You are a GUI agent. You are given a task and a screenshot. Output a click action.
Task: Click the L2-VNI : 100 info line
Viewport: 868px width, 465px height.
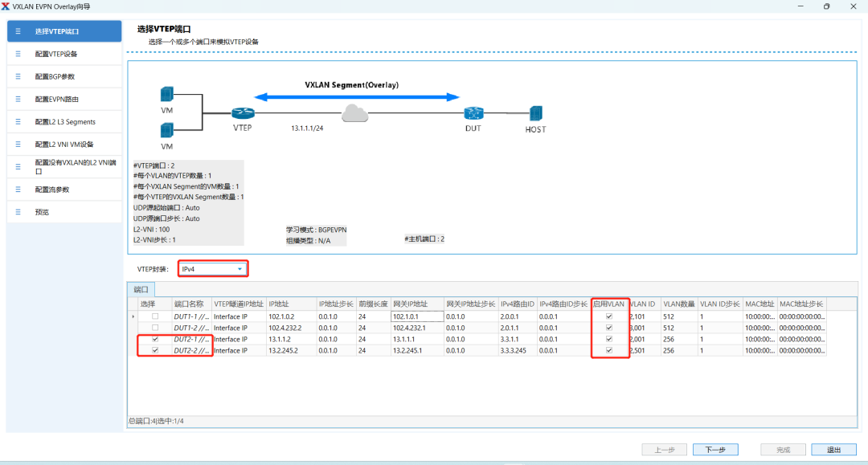coord(152,230)
